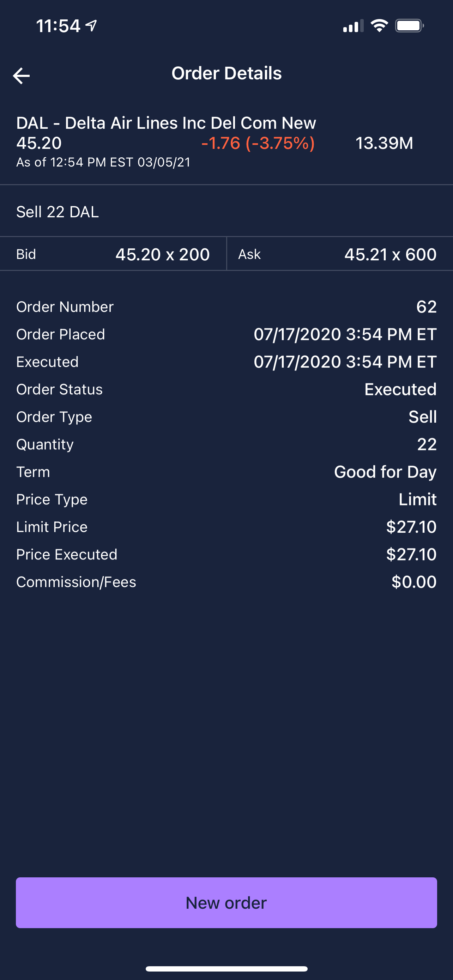
Task: Tap the Order Details page title
Action: pyautogui.click(x=226, y=73)
